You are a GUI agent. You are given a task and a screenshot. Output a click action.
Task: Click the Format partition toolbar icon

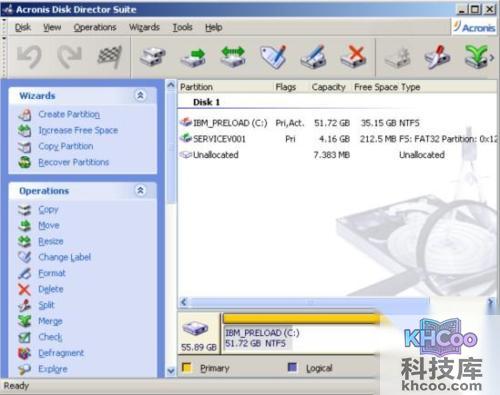point(313,57)
